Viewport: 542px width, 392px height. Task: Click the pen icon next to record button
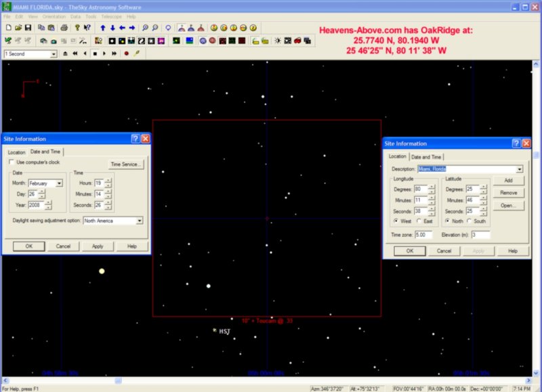[x=137, y=53]
